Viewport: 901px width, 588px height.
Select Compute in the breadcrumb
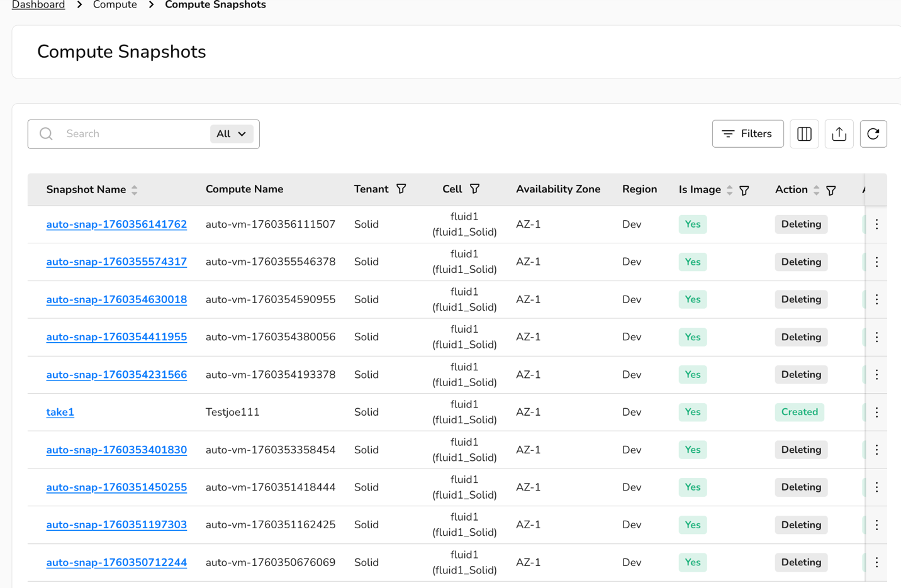pyautogui.click(x=115, y=5)
